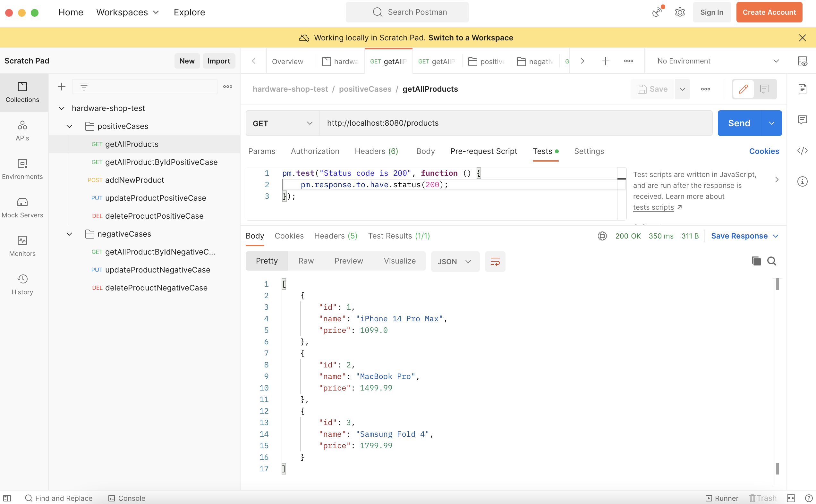Open the Mock Servers panel

(x=22, y=207)
